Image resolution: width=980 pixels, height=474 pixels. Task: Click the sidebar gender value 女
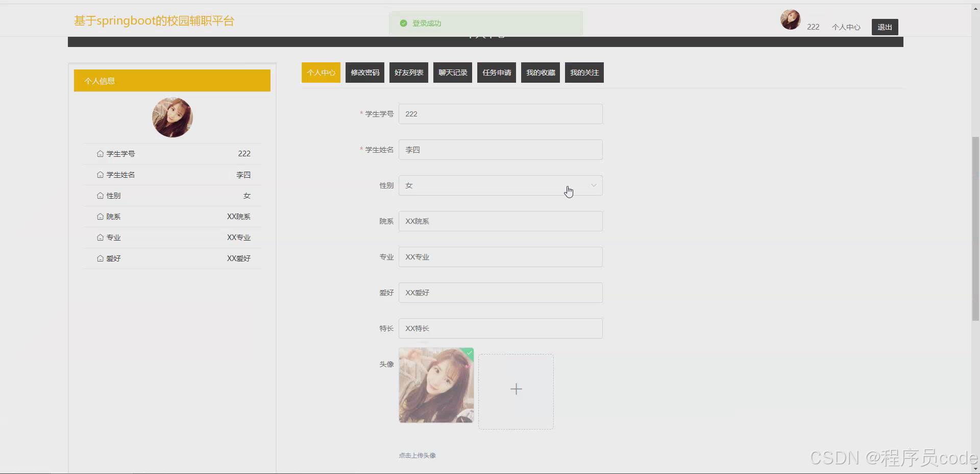tap(247, 196)
